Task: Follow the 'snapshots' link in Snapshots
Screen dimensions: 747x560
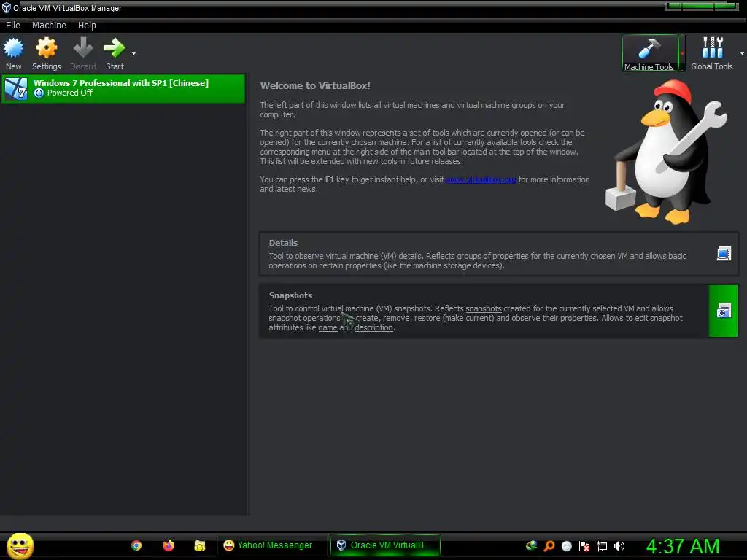Action: 484,308
